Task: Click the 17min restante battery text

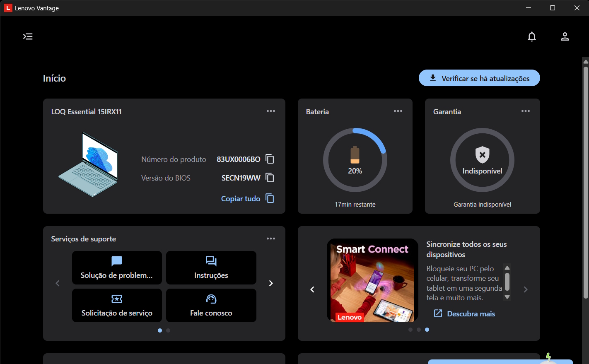Action: (x=355, y=205)
